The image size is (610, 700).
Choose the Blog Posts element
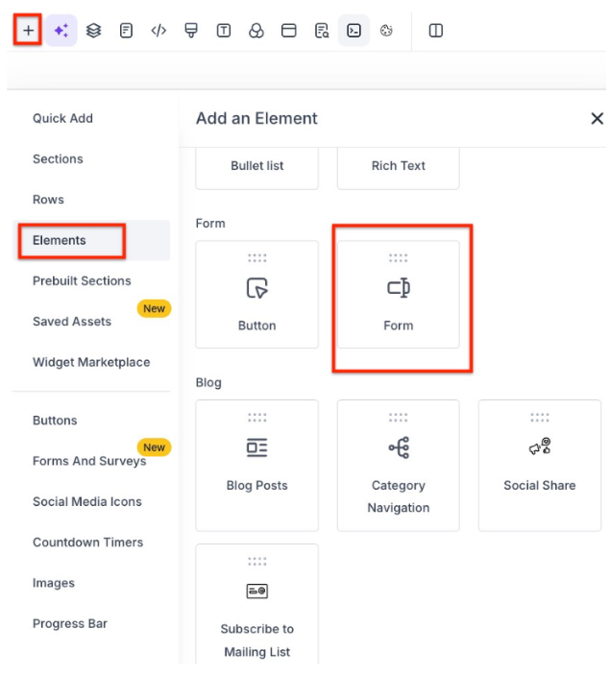tap(256, 465)
